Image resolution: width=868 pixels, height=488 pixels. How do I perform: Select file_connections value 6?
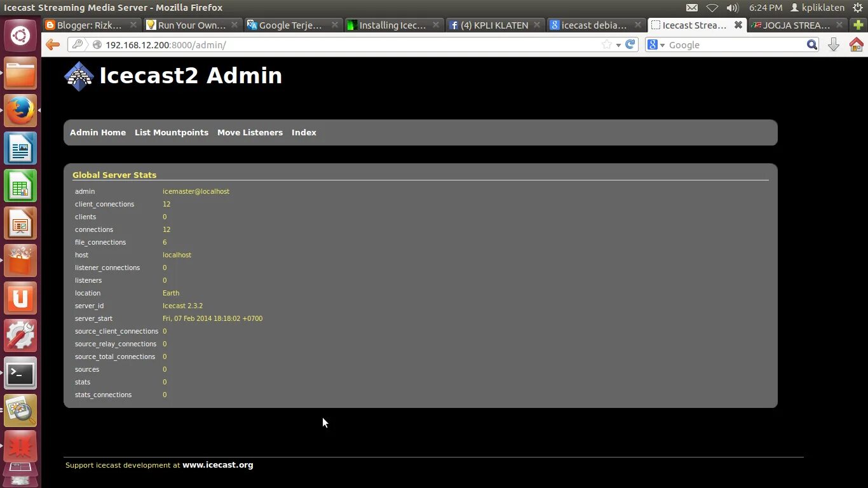click(x=165, y=242)
